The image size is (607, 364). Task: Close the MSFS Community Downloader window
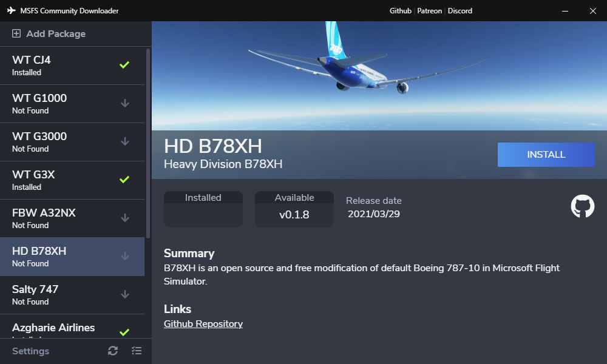592,11
